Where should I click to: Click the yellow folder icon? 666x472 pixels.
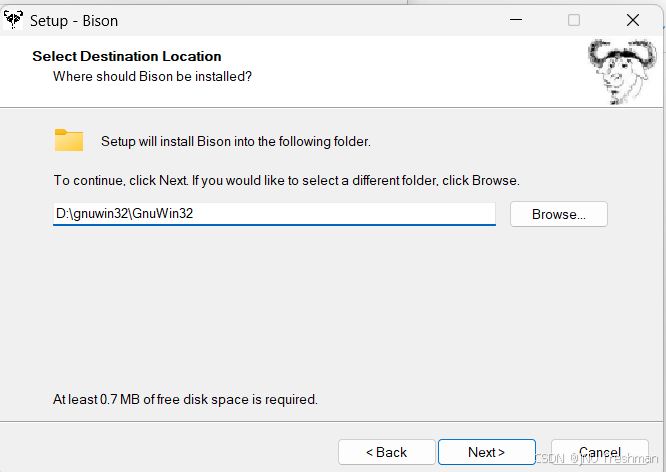click(x=69, y=140)
